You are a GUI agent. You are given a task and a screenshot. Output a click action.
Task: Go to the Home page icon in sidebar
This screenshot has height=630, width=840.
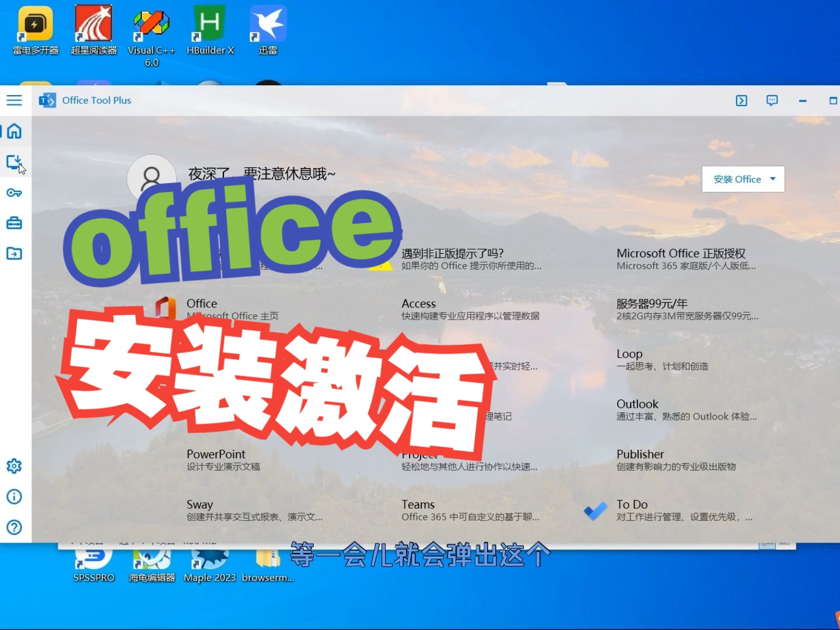point(14,131)
